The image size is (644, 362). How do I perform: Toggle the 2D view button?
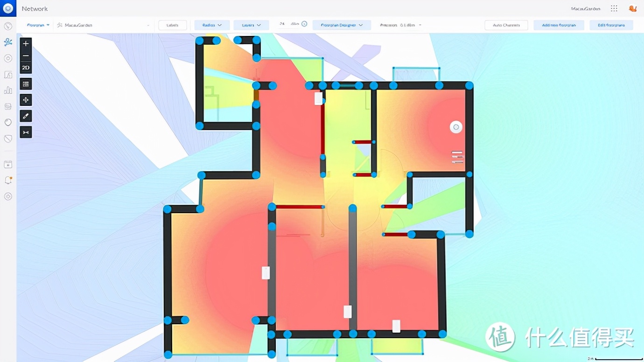click(26, 68)
